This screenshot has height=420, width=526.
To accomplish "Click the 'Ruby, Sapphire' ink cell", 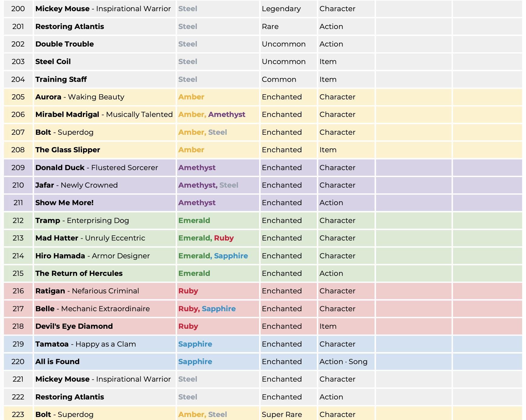I will (218, 309).
